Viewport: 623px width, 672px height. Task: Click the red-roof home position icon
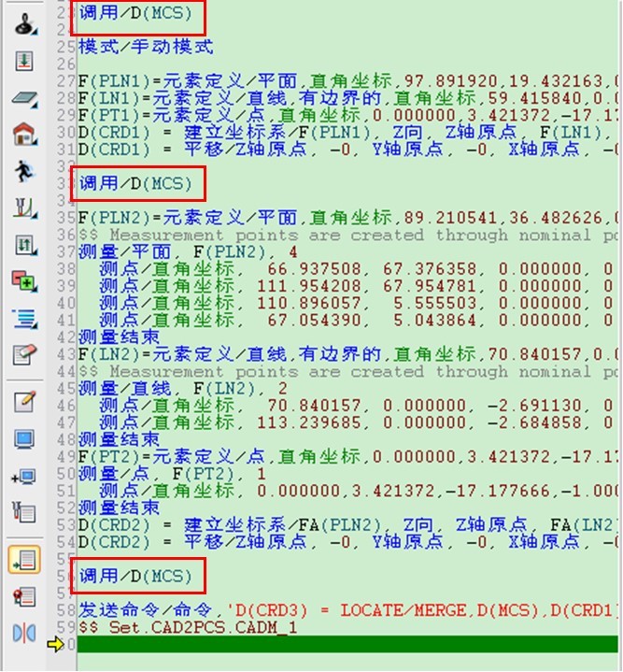tap(23, 135)
